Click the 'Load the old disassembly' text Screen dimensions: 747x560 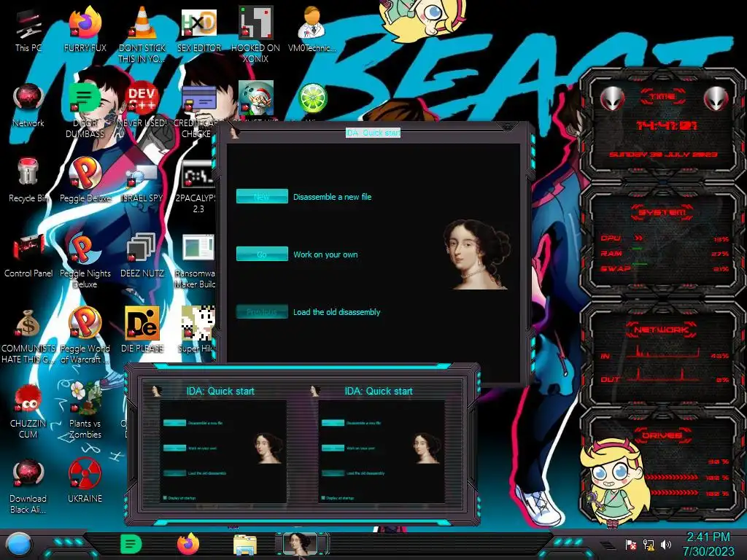pyautogui.click(x=336, y=312)
